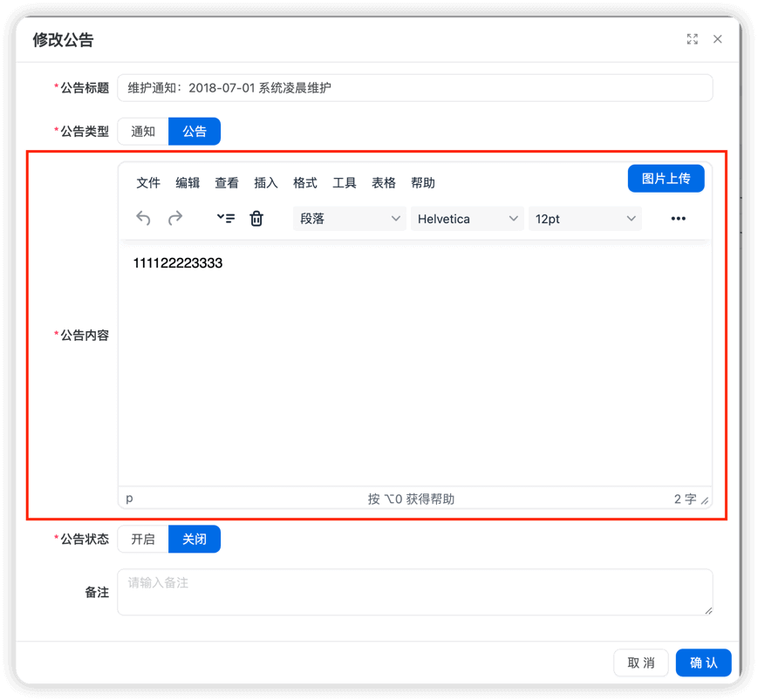Click the fullscreen expand icon of the dialog
This screenshot has height=700, width=758.
tap(693, 38)
